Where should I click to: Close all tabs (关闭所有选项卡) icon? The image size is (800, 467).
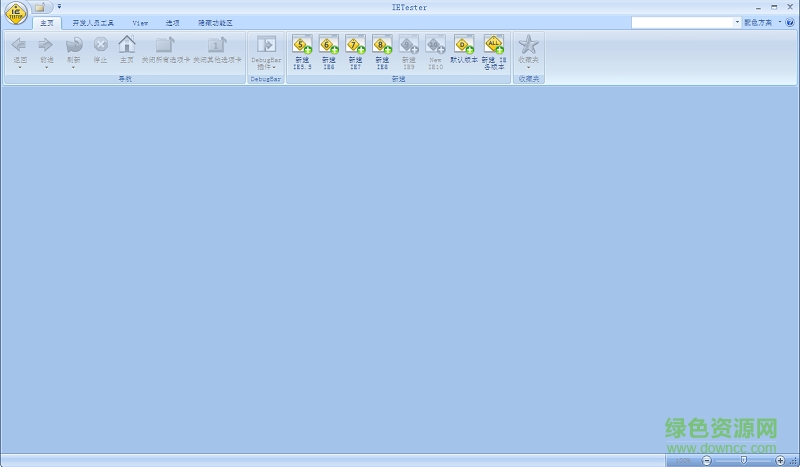165,44
